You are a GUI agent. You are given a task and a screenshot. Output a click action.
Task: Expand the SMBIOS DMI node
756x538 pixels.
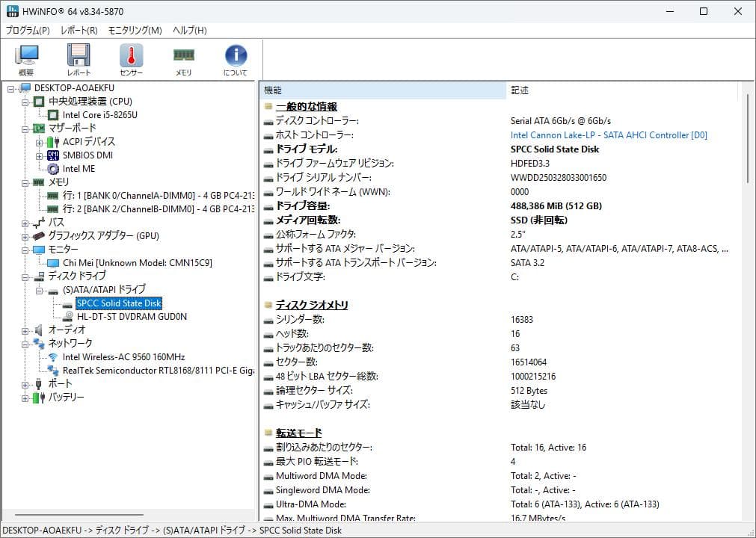[x=39, y=156]
